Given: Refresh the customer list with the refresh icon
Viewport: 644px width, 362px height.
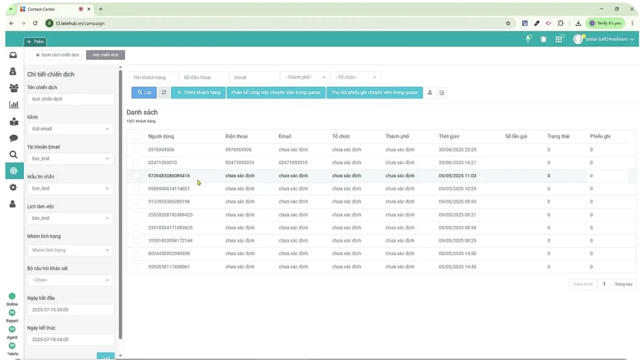Looking at the screenshot, I should 164,92.
